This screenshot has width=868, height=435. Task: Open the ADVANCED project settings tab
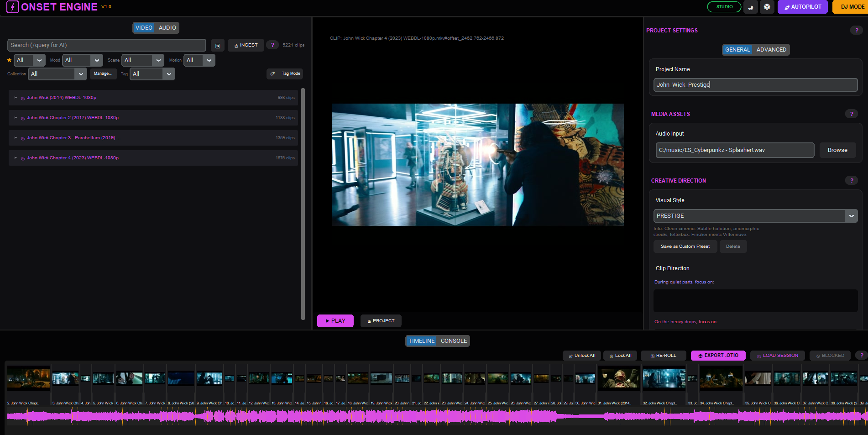(x=771, y=50)
